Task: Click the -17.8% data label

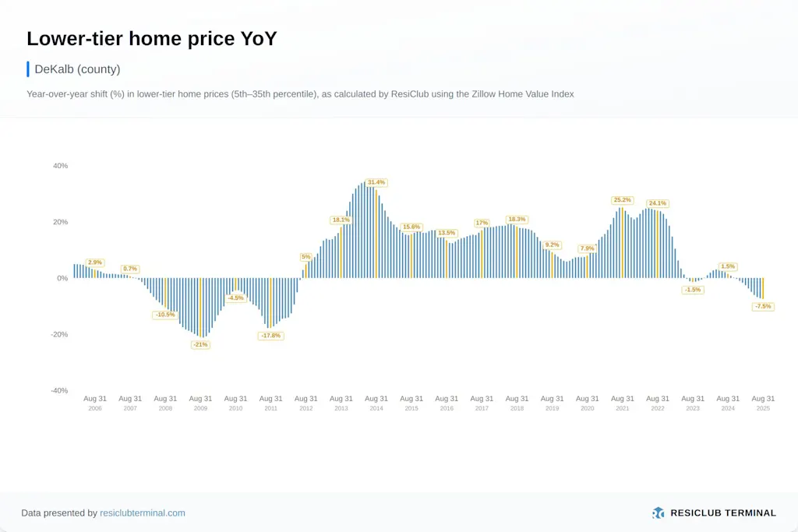Action: [x=270, y=336]
